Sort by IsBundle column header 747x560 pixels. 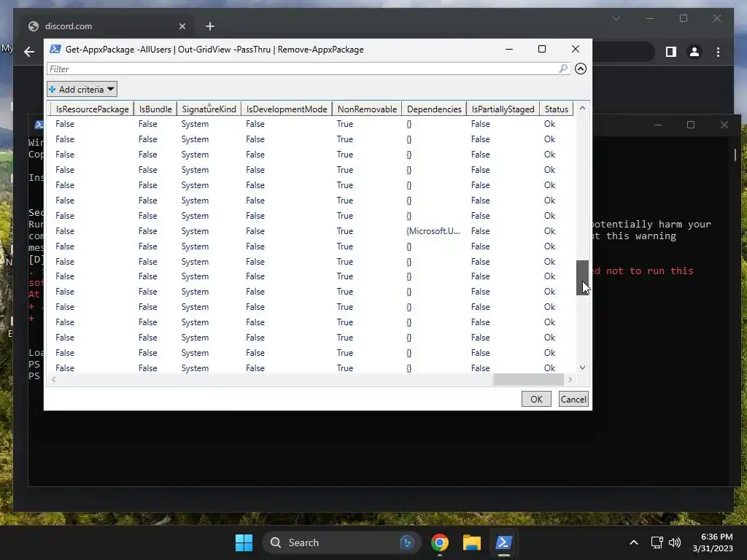tap(155, 109)
